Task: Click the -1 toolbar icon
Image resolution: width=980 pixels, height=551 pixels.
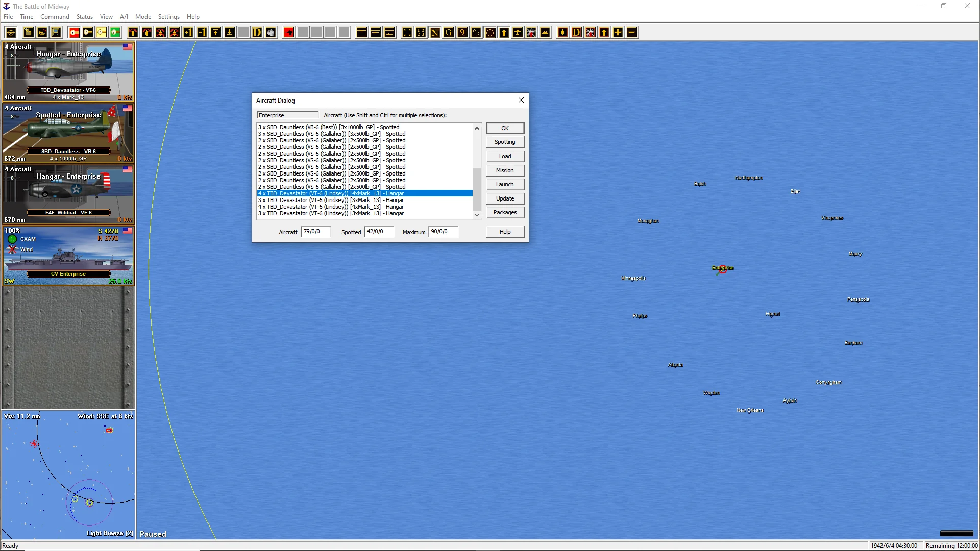Action: (202, 33)
